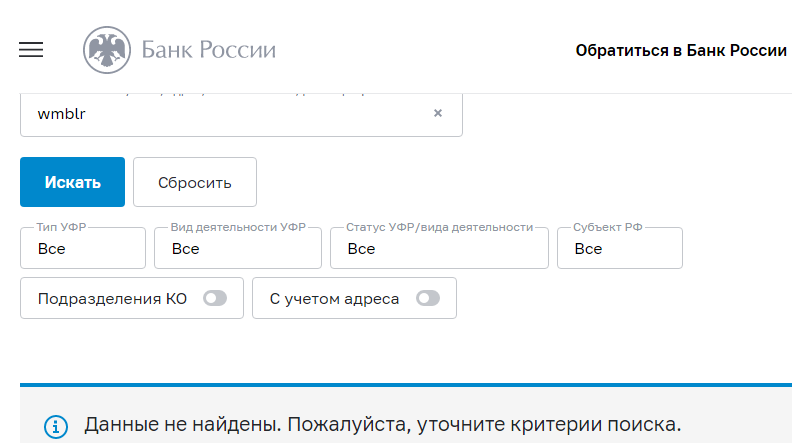The width and height of the screenshot is (792, 443).
Task: Click the 'Данные не найдены' message text
Action: click(382, 424)
